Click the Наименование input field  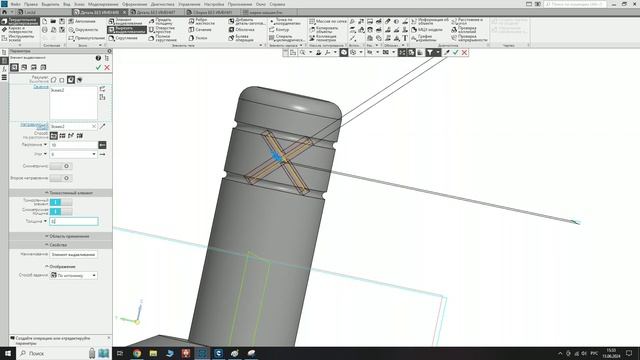tap(73, 255)
